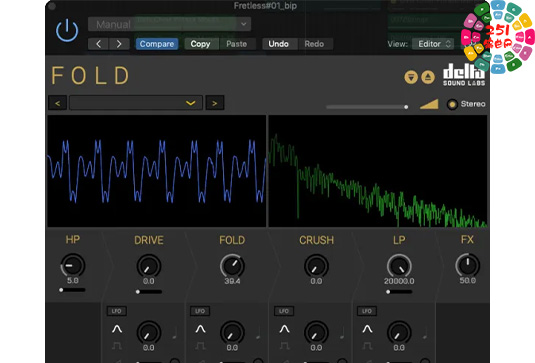535x363 pixels.
Task: Expand the FOLD preset list chevron
Action: click(x=190, y=103)
